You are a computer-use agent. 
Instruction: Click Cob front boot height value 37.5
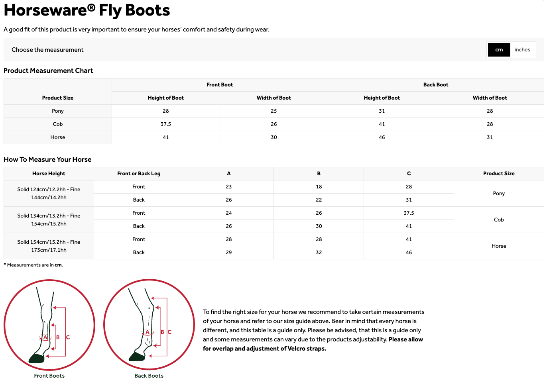[x=166, y=124]
